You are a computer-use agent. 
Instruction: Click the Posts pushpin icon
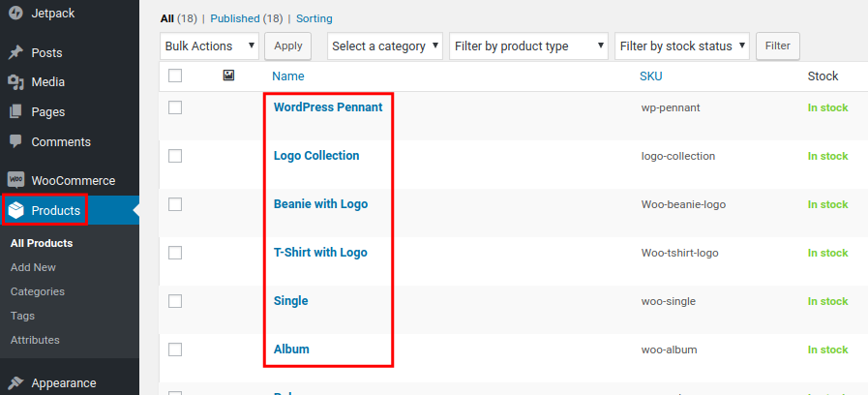(x=15, y=53)
